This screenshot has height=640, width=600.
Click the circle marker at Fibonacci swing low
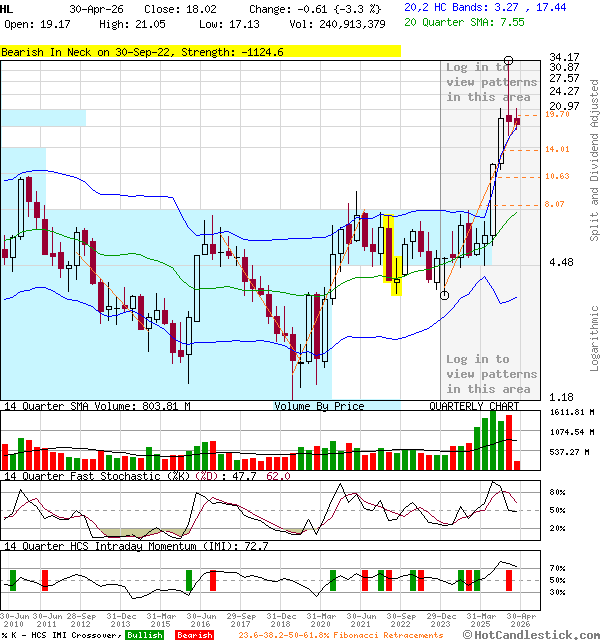444,295
